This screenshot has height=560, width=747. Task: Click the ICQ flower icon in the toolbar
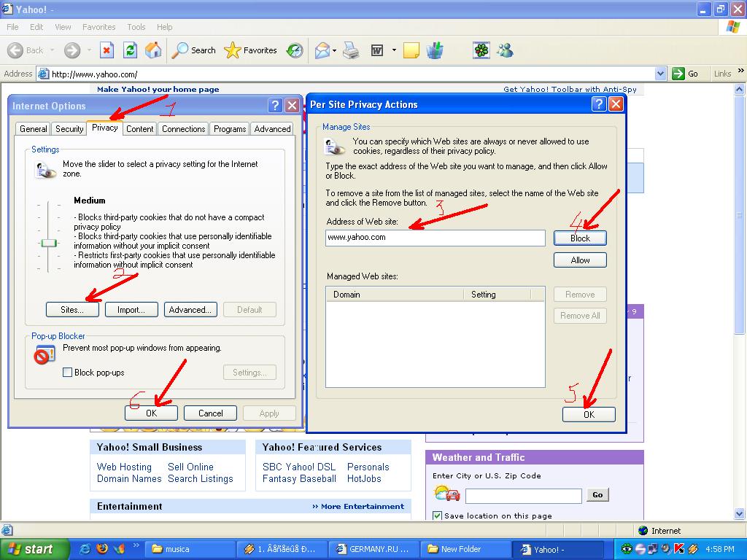pos(481,50)
